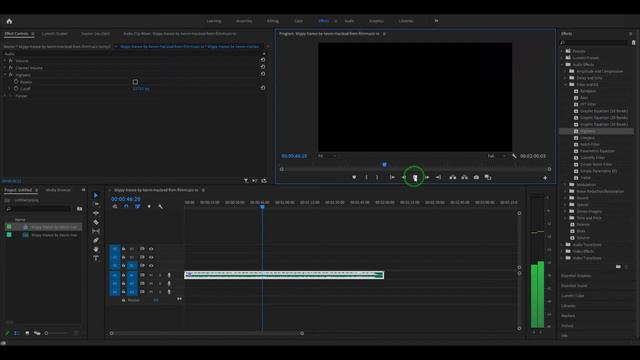Switch to the Audio workspace

[x=349, y=21]
